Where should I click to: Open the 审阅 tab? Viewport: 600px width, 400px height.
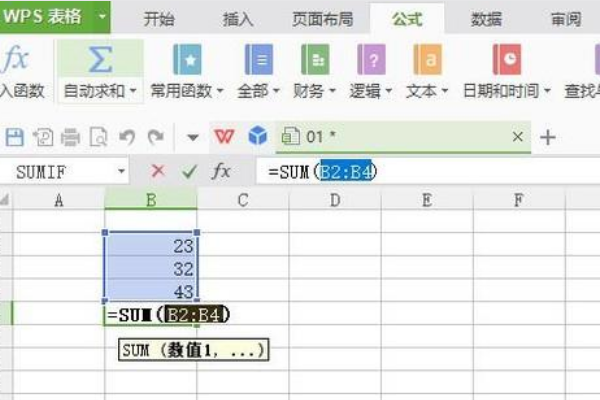[x=566, y=19]
